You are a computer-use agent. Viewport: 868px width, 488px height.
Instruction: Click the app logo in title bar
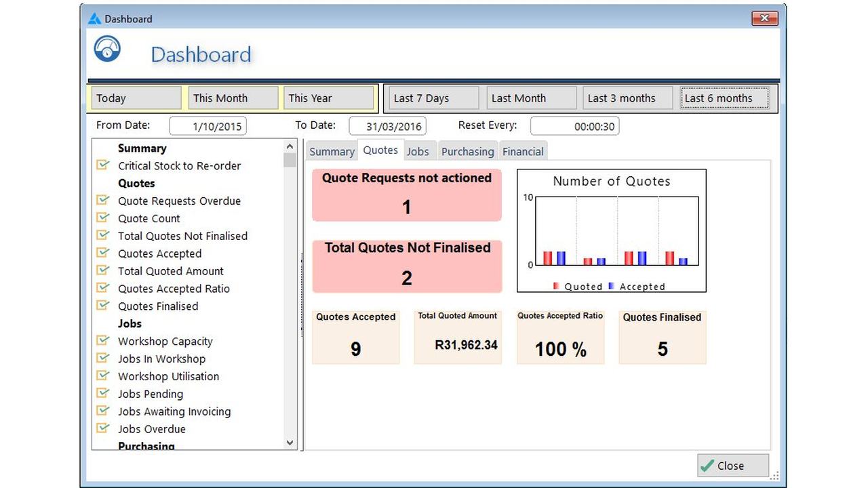pos(94,19)
